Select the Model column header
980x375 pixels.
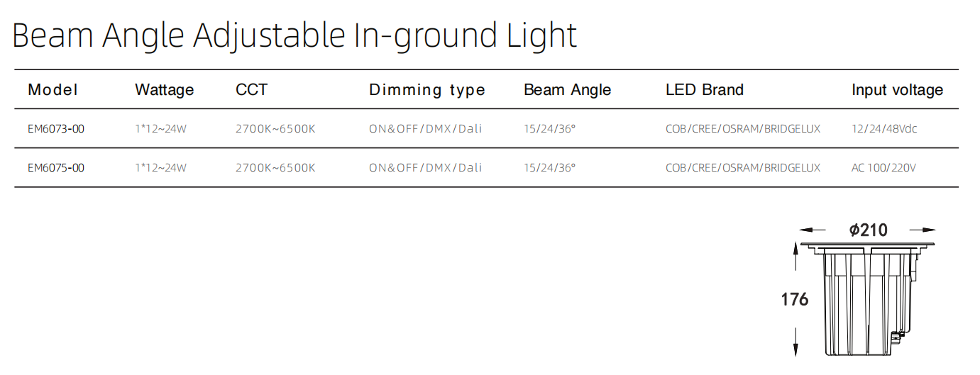tap(53, 90)
